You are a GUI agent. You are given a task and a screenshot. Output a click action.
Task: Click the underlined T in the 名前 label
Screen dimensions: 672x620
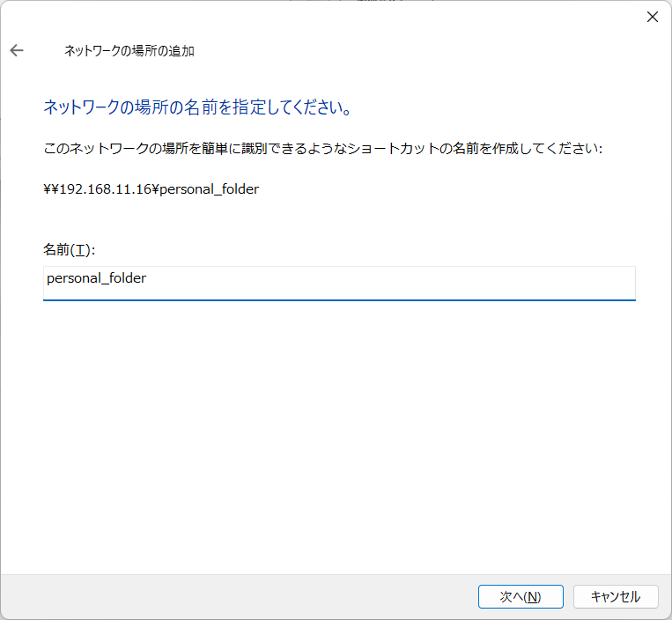click(80, 250)
